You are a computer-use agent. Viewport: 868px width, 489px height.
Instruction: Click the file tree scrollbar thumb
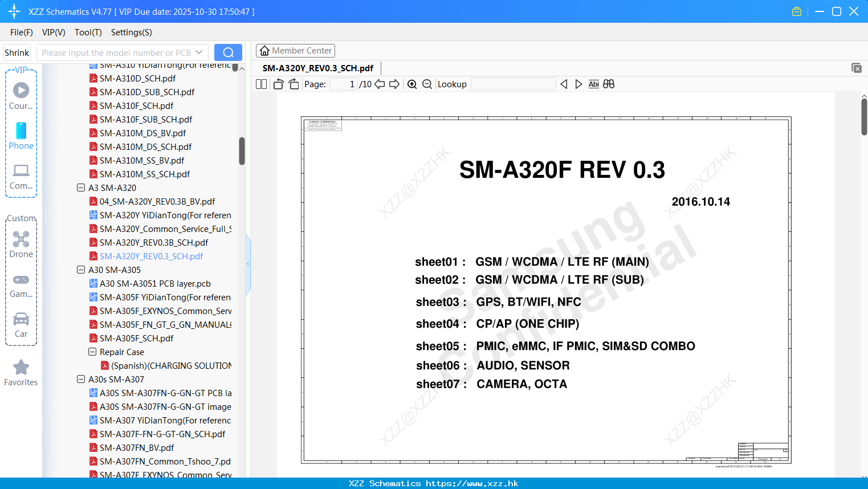pos(242,151)
